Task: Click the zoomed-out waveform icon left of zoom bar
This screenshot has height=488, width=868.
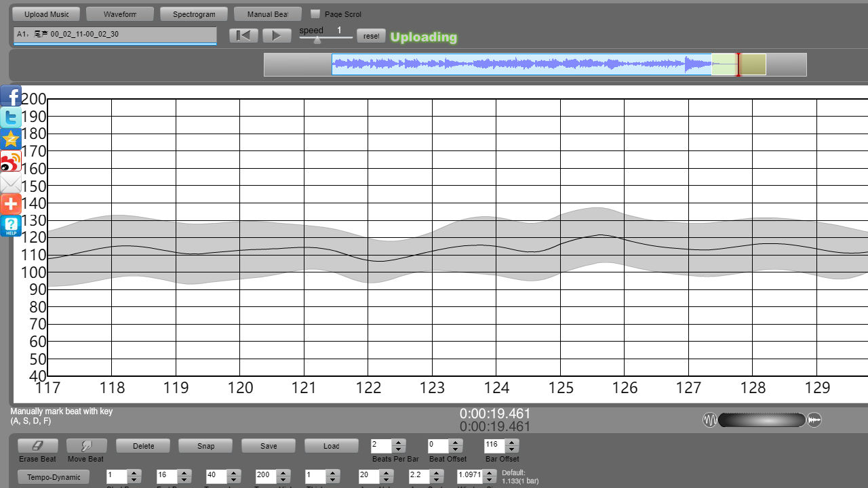Action: click(x=709, y=420)
